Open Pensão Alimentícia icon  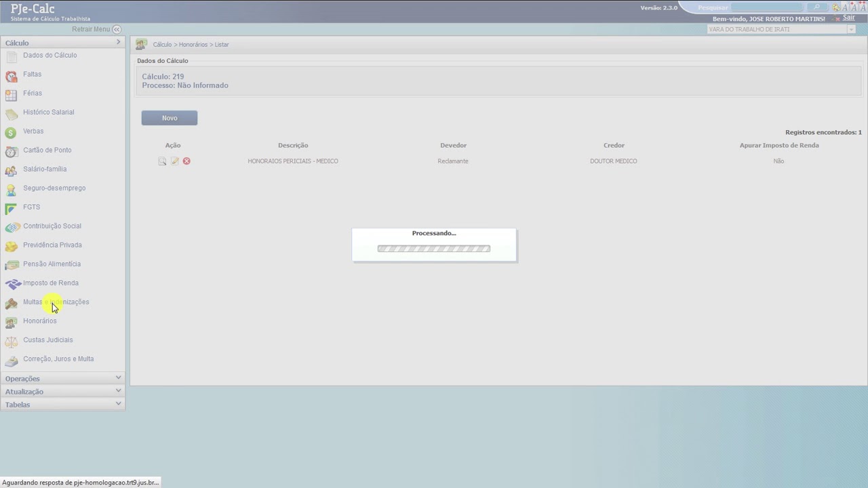(12, 266)
